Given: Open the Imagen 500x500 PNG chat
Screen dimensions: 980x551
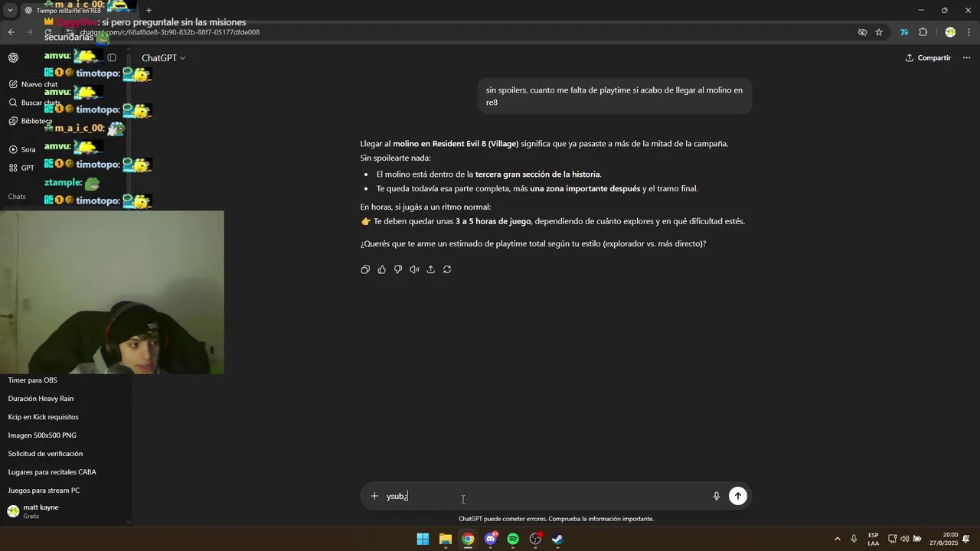Looking at the screenshot, I should pyautogui.click(x=42, y=435).
